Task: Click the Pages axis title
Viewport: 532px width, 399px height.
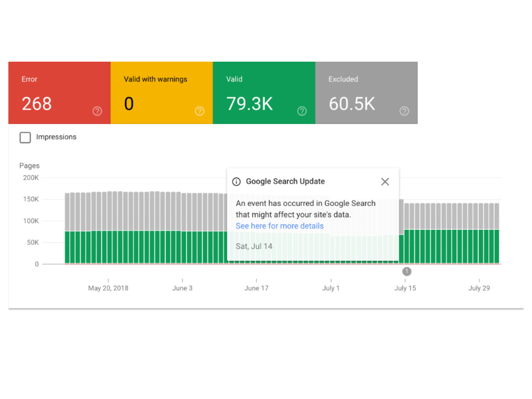Action: click(29, 165)
